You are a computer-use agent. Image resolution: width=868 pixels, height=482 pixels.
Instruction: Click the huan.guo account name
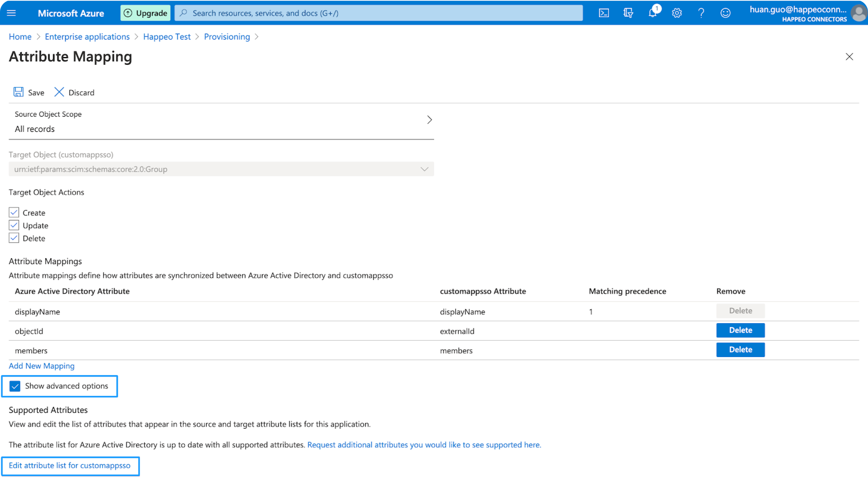point(797,9)
